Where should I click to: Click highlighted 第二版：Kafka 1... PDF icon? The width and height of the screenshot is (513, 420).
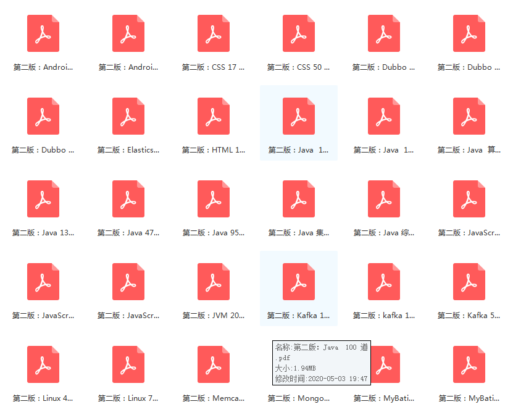tap(299, 282)
